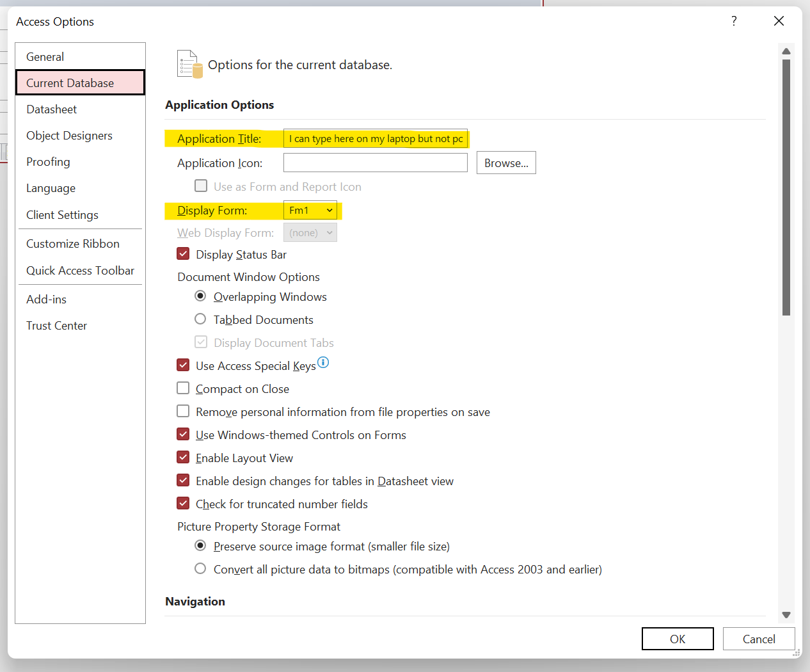The width and height of the screenshot is (810, 672).
Task: Click the Navigation section heading
Action: [x=195, y=602]
